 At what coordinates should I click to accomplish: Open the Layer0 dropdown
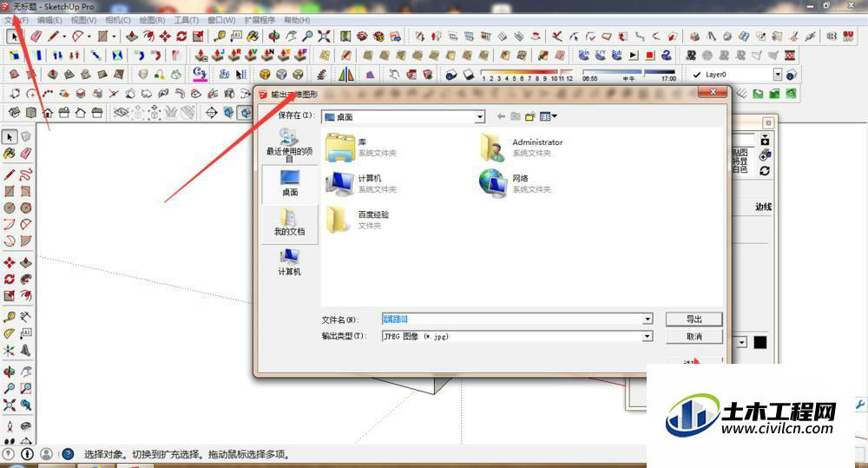(x=777, y=74)
